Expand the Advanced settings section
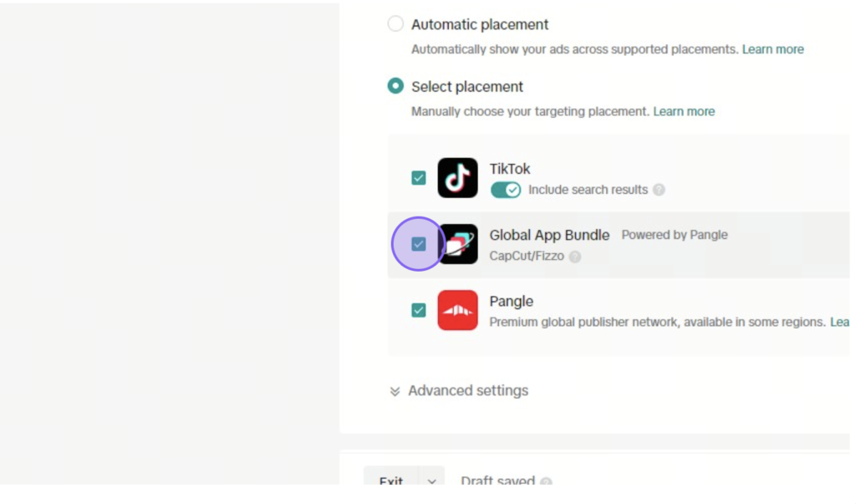The height and width of the screenshot is (504, 856). [x=459, y=391]
